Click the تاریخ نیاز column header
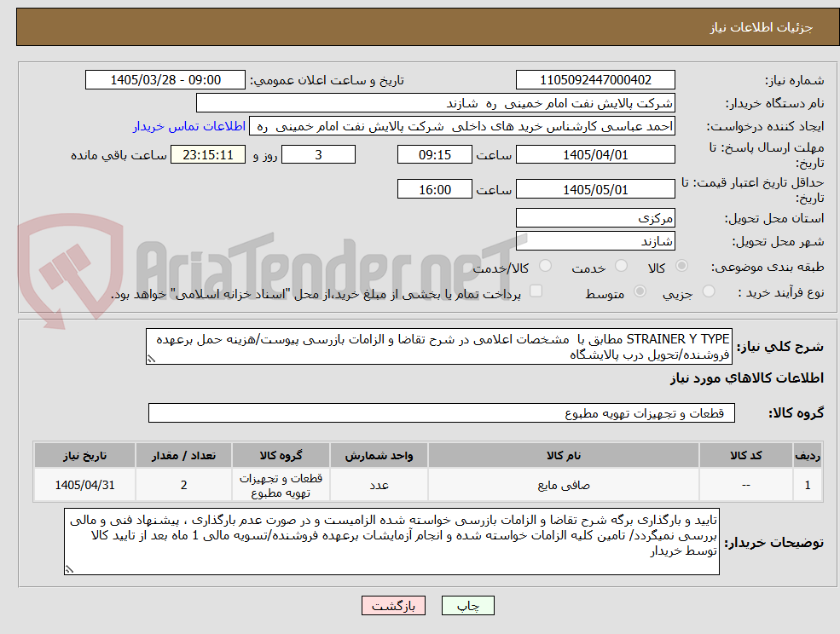This screenshot has width=840, height=634. point(84,455)
